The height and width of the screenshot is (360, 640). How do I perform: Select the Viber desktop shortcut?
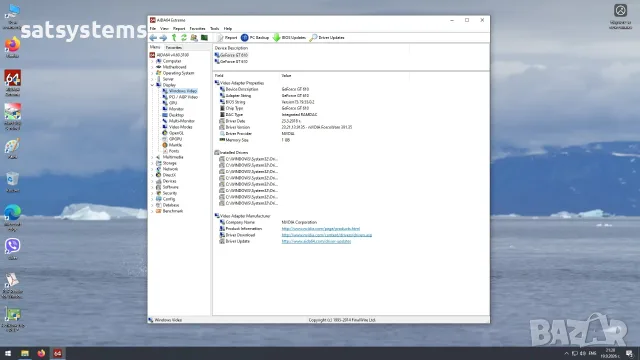[13, 249]
